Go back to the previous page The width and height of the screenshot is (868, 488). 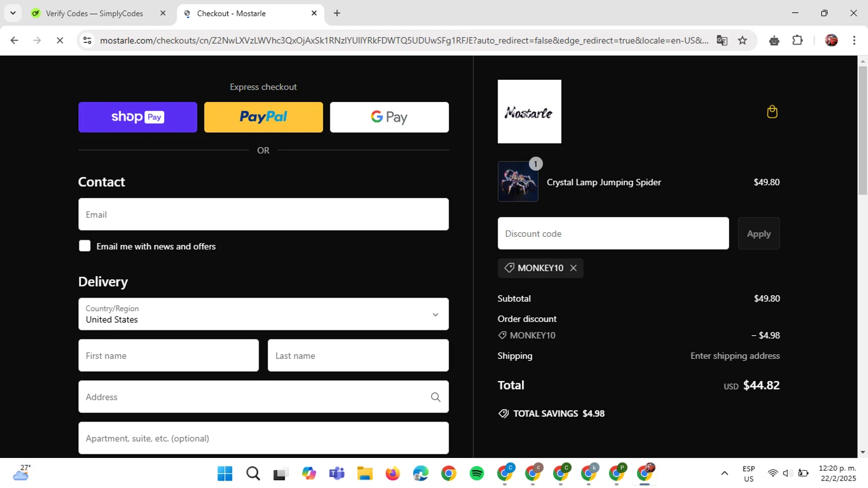[14, 41]
